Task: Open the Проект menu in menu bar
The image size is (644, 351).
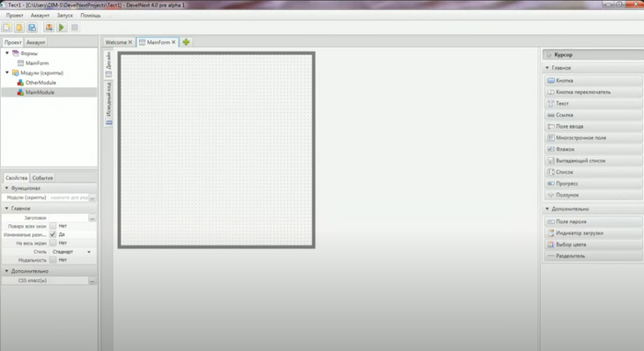Action: 15,16
